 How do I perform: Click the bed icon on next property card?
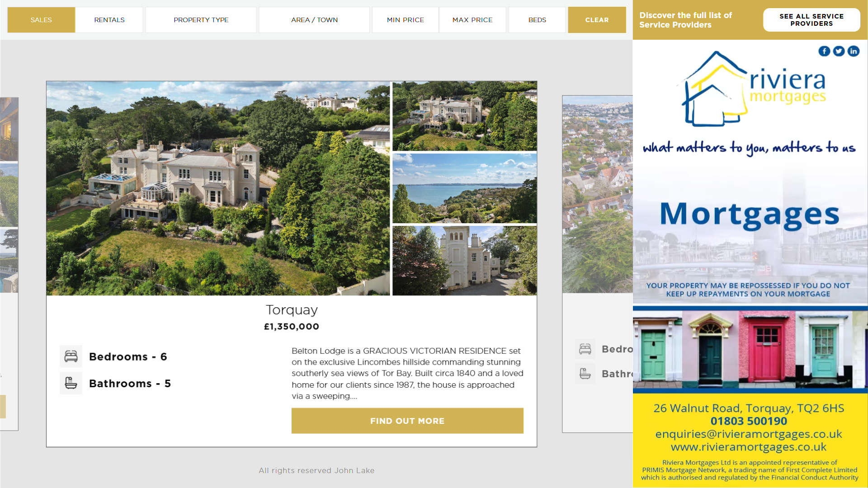[585, 349]
